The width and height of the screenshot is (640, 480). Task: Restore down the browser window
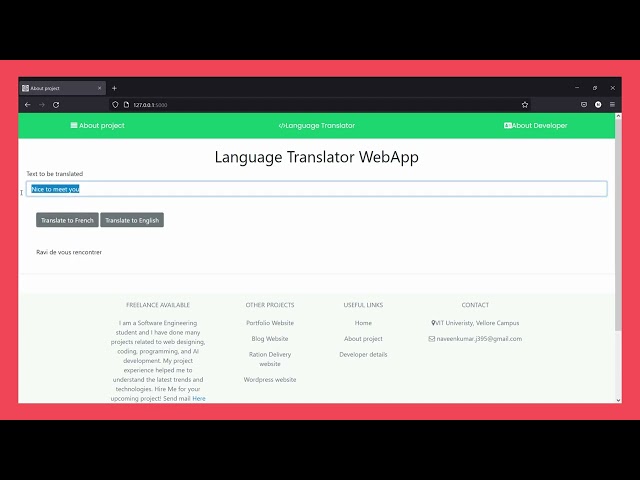[x=595, y=88]
